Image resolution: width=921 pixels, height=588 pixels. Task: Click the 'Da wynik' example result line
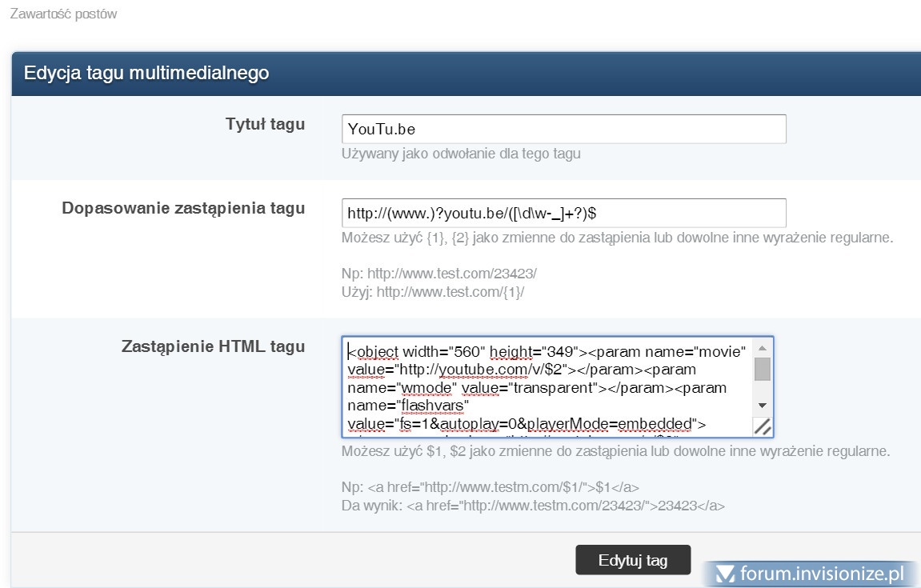point(533,506)
